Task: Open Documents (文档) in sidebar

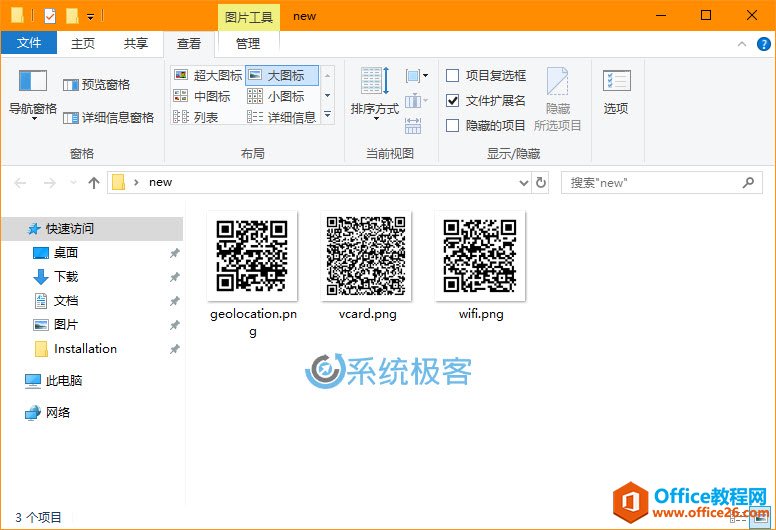Action: 66,300
